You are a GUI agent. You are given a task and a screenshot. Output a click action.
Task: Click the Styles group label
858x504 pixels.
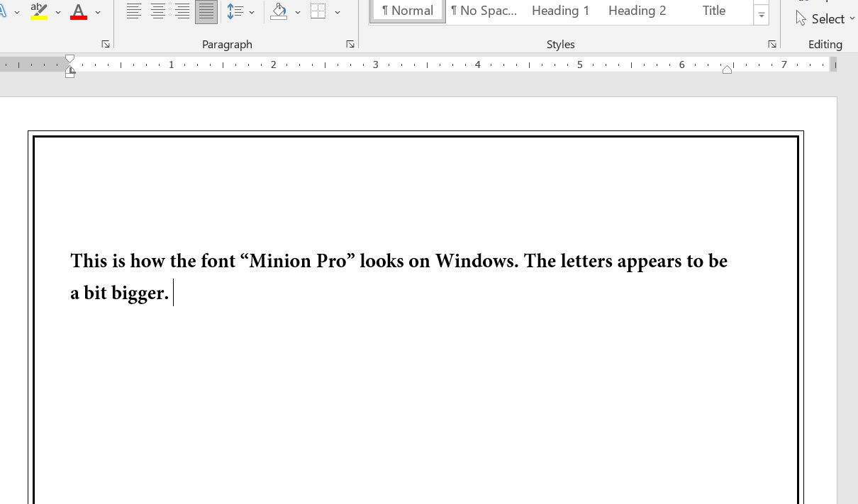coord(560,44)
